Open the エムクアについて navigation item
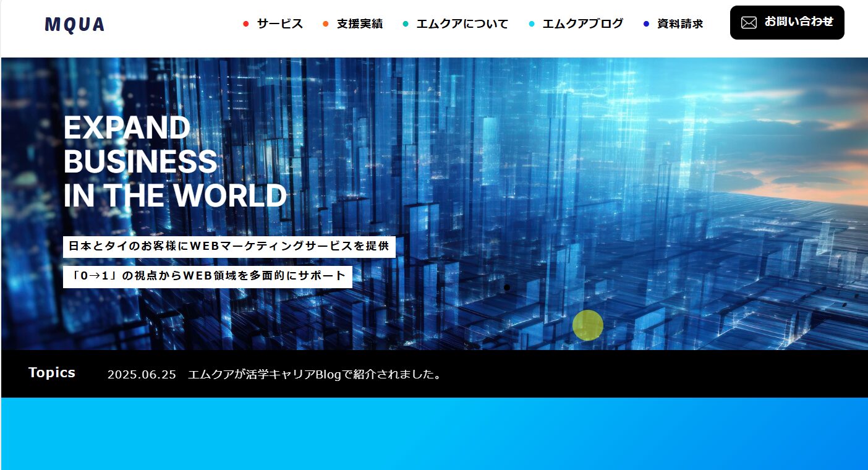Viewport: 868px width, 470px height. pyautogui.click(x=462, y=24)
